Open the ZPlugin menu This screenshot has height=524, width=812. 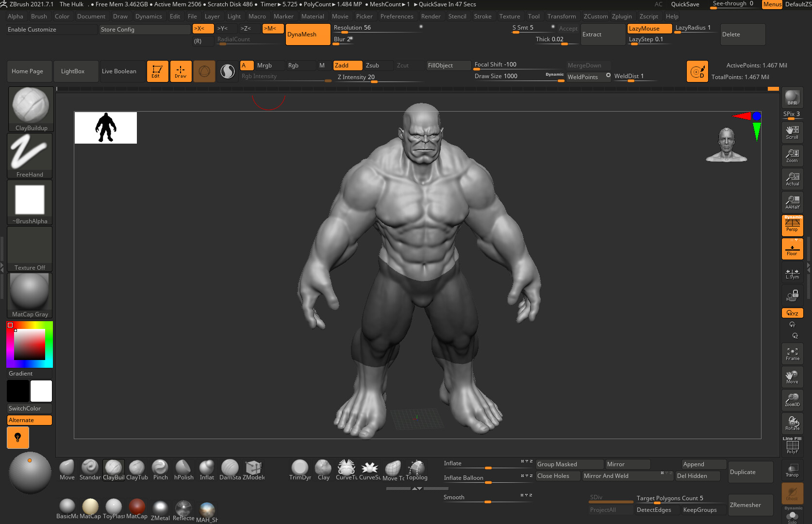click(x=622, y=16)
